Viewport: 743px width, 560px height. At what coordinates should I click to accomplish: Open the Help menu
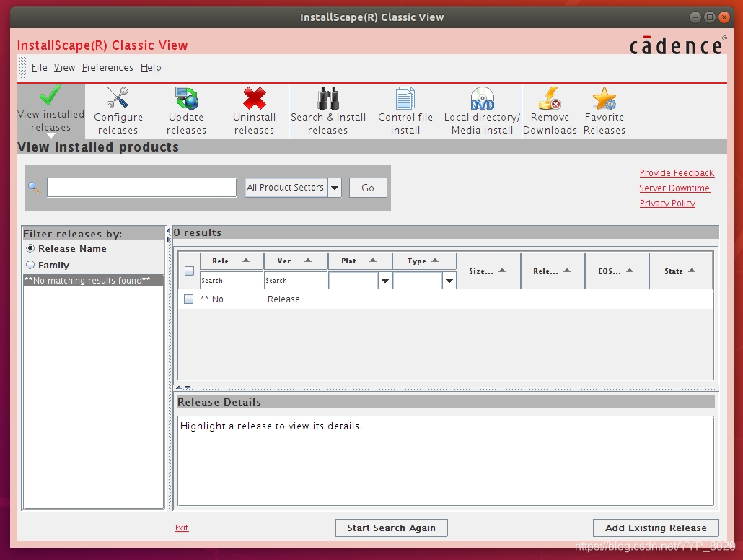point(151,67)
